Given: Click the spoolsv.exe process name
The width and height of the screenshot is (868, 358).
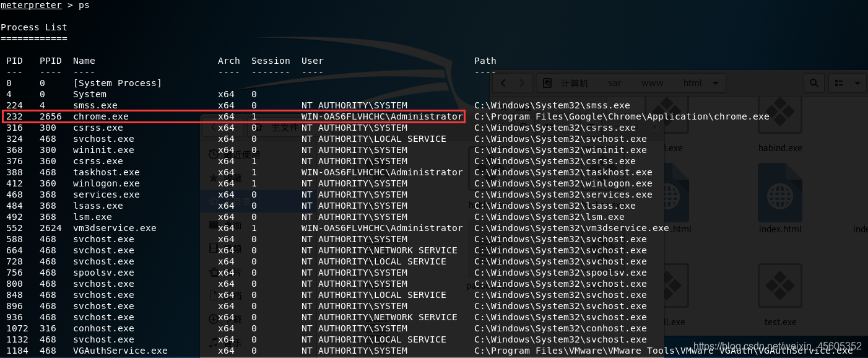Looking at the screenshot, I should click(103, 273).
